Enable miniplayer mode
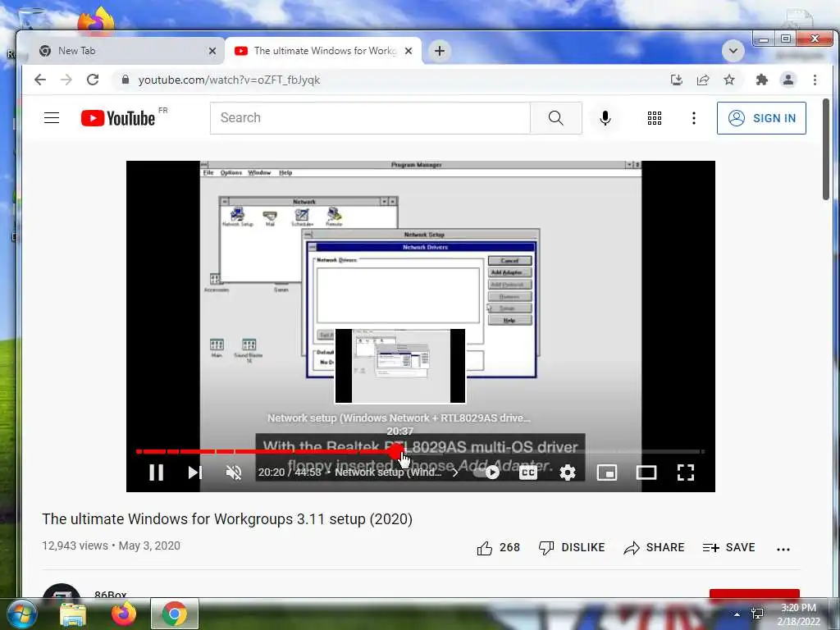The image size is (840, 630). [606, 472]
